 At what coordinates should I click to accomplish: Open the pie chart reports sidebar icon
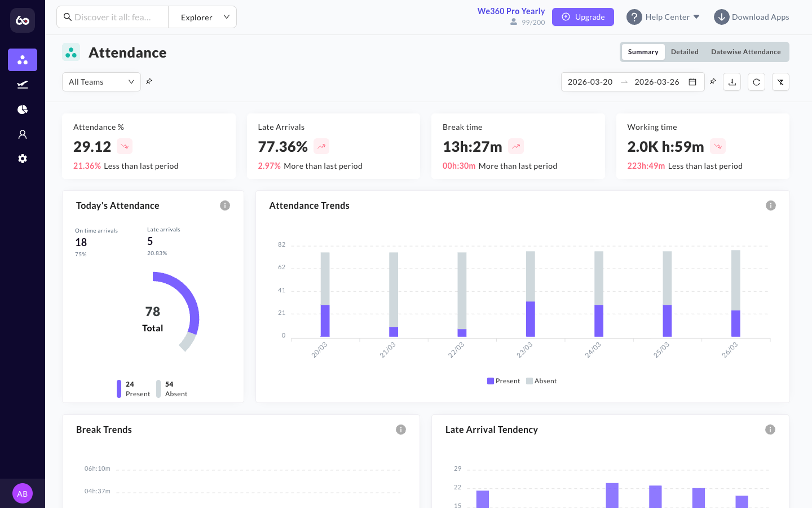[23, 110]
